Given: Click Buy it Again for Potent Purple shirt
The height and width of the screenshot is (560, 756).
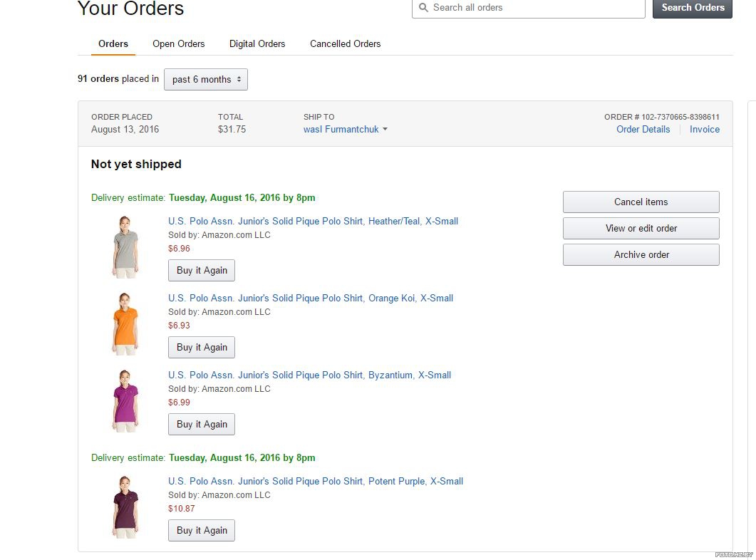Looking at the screenshot, I should 202,530.
